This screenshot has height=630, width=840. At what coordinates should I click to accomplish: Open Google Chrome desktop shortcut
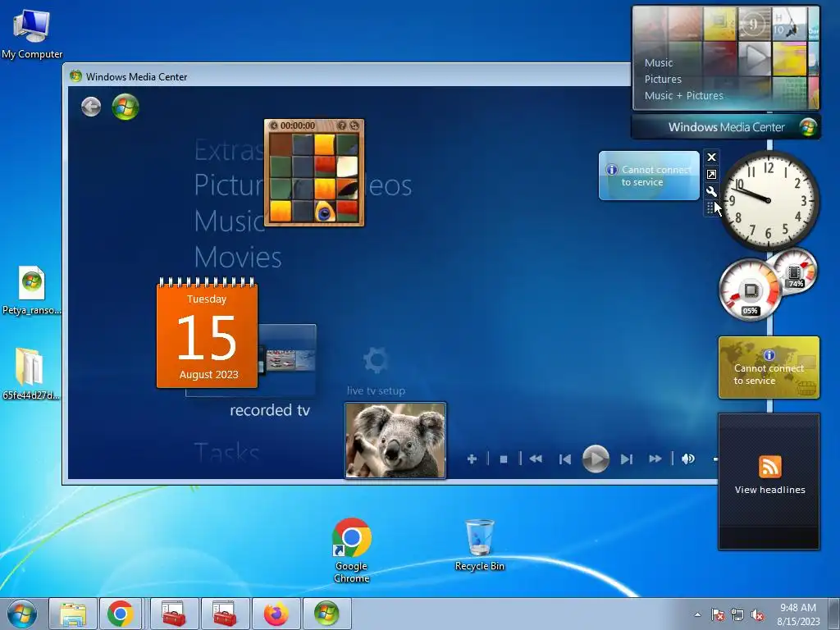point(351,550)
